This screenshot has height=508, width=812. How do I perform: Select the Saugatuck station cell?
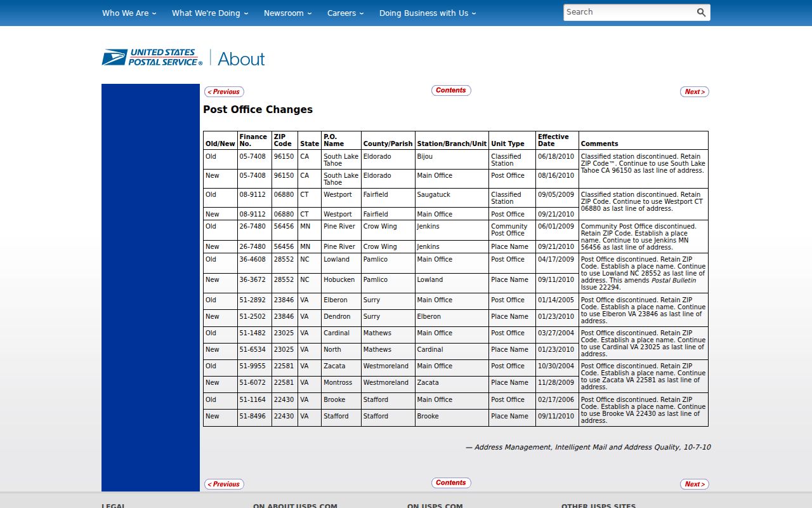(452, 197)
